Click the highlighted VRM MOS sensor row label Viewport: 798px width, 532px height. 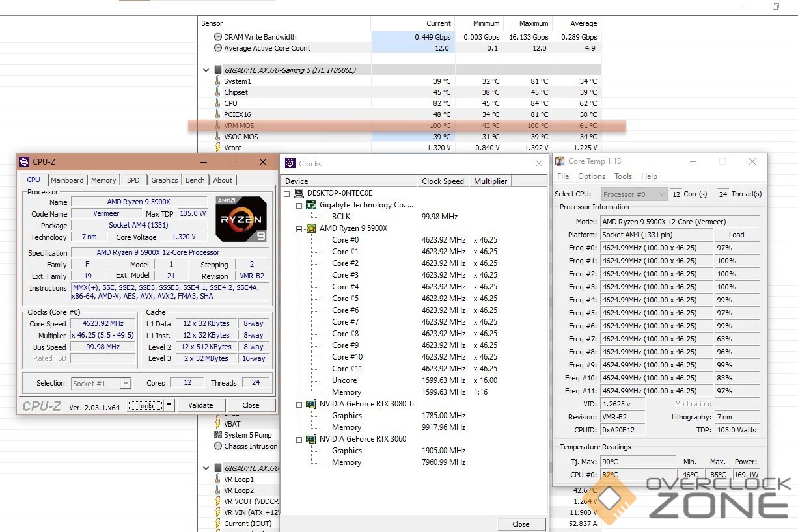tap(240, 126)
